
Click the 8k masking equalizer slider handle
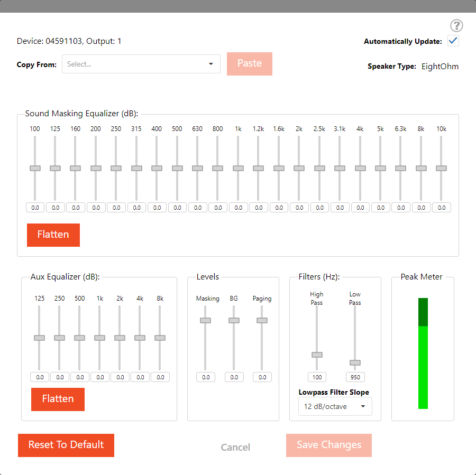(x=421, y=169)
